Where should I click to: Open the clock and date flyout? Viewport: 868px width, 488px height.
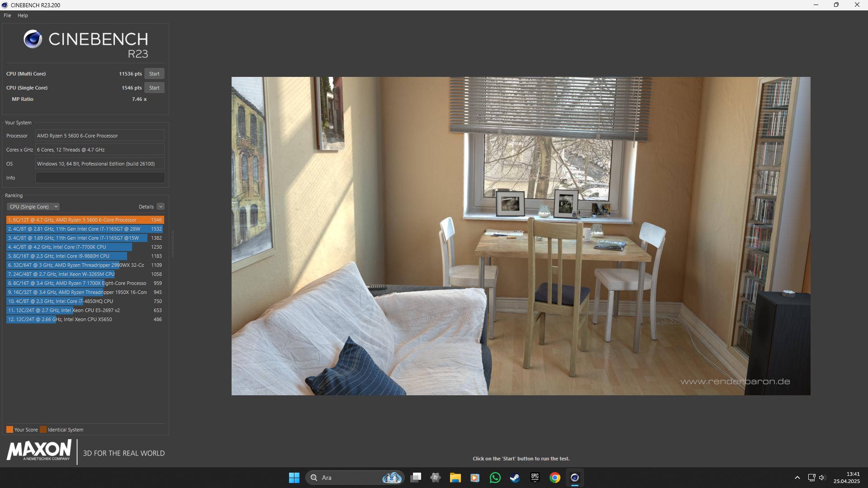click(x=847, y=478)
